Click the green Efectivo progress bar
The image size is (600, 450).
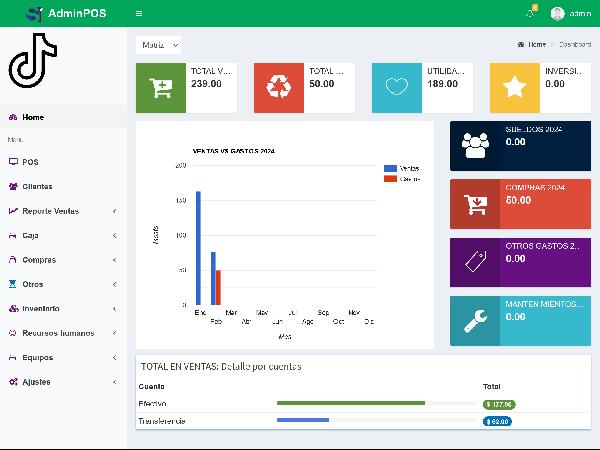coord(350,403)
